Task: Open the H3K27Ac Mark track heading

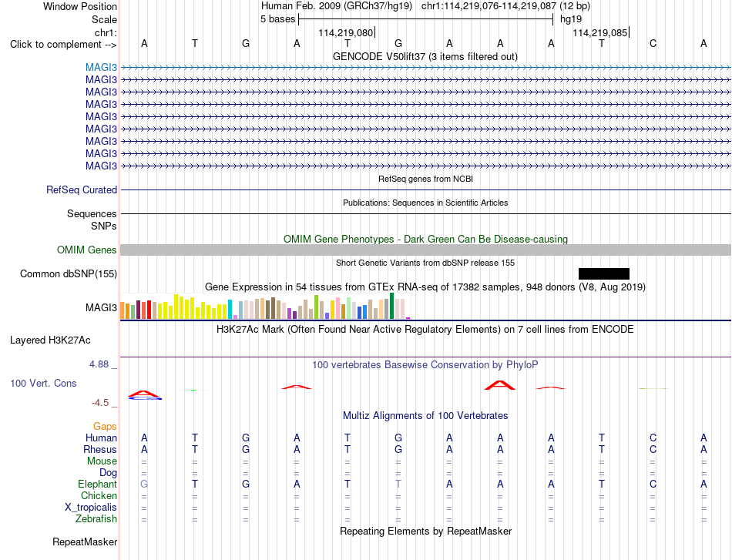Action: (x=425, y=330)
